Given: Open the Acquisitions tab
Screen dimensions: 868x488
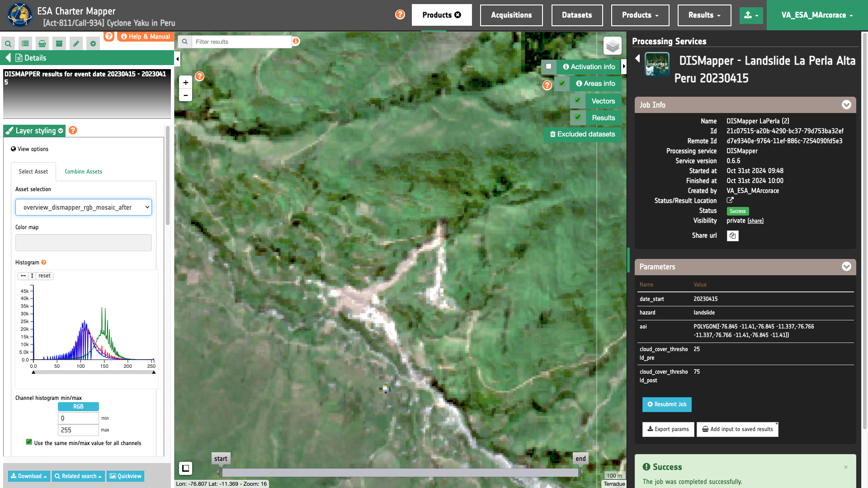Looking at the screenshot, I should pyautogui.click(x=511, y=15).
